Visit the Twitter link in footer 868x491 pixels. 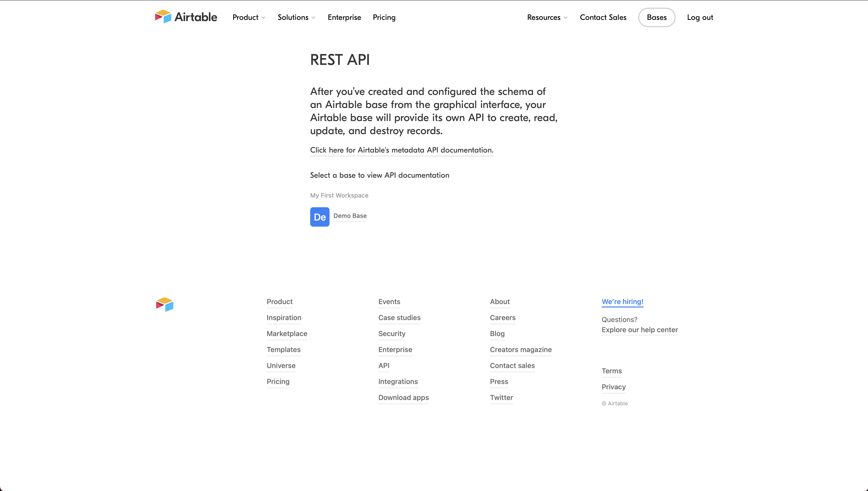(501, 398)
